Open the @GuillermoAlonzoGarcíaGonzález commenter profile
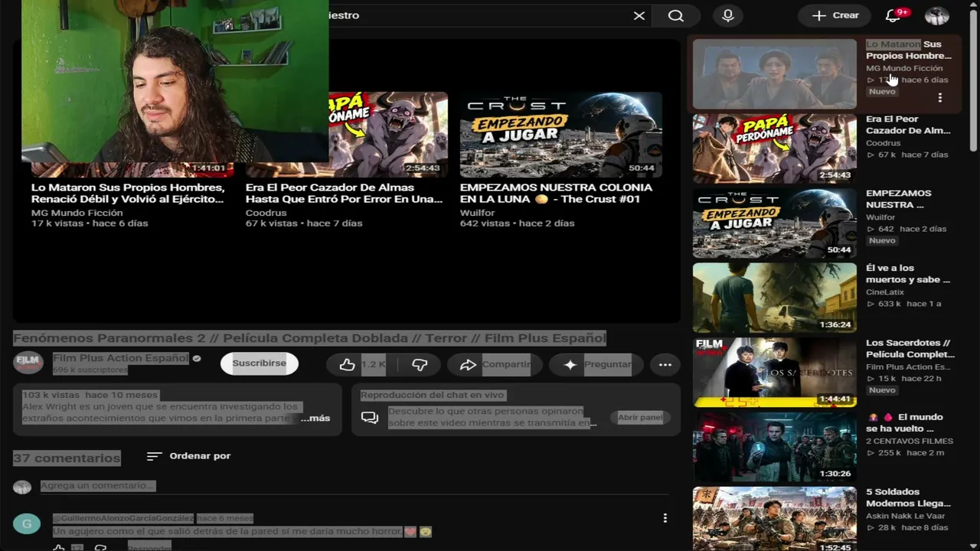 [123, 518]
